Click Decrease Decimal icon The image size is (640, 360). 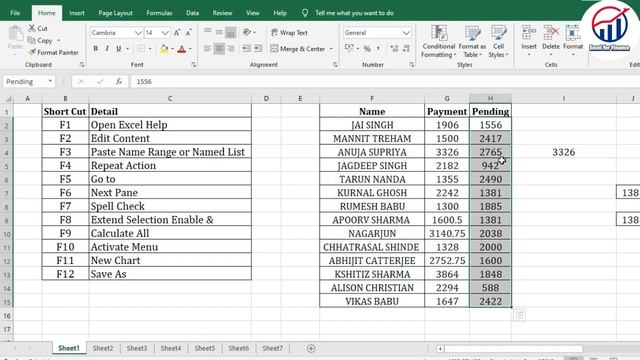[406, 49]
